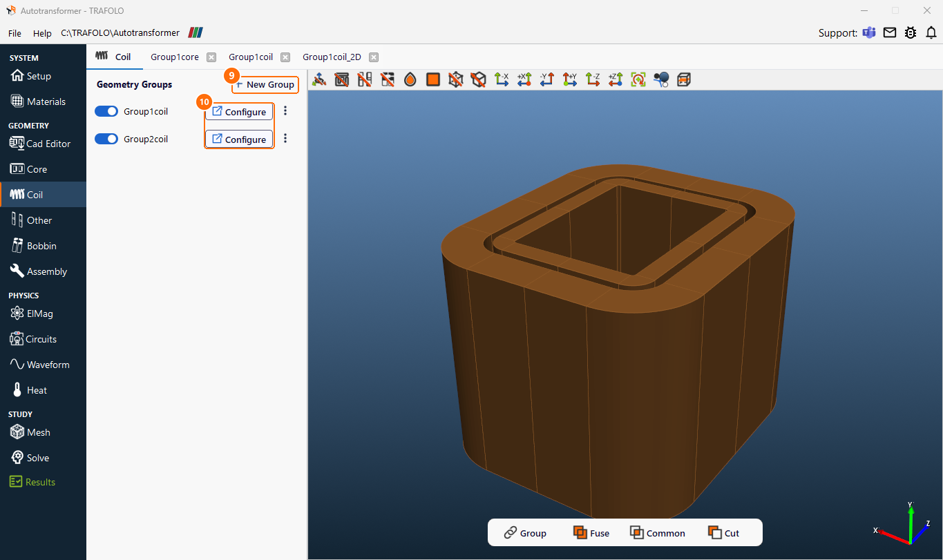Screen dimensions: 943x560
Task: Click the orange droplet toolbar icon
Action: 410,79
